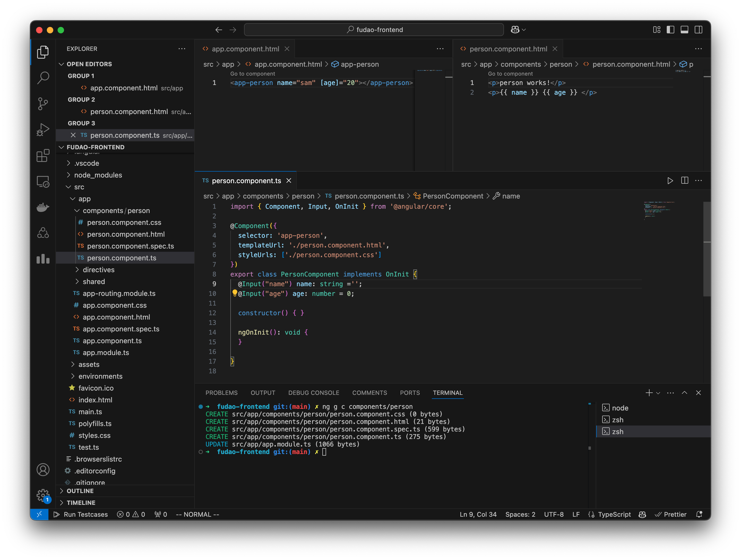Create a new terminal with the plus icon
This screenshot has width=741, height=560.
(x=649, y=392)
